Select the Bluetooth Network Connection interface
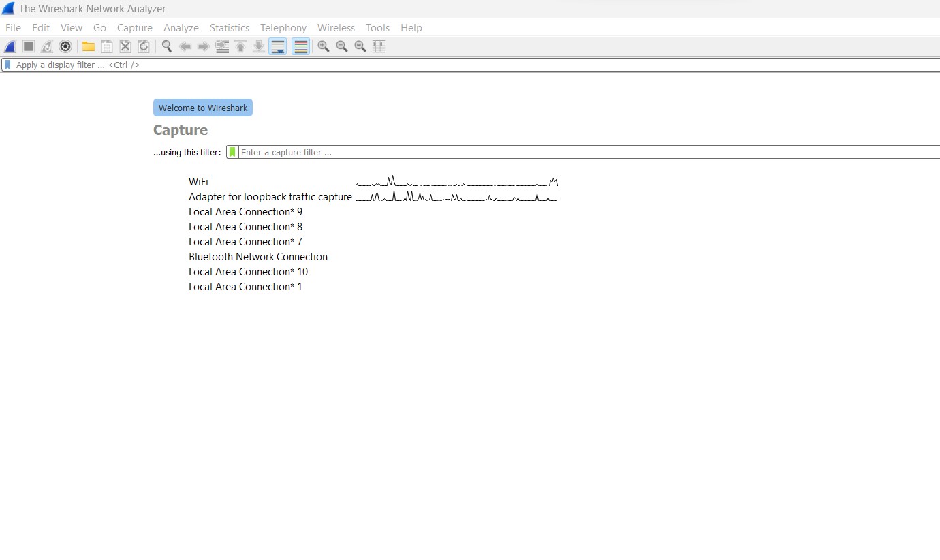Viewport: 940px width, 560px height. pyautogui.click(x=257, y=256)
